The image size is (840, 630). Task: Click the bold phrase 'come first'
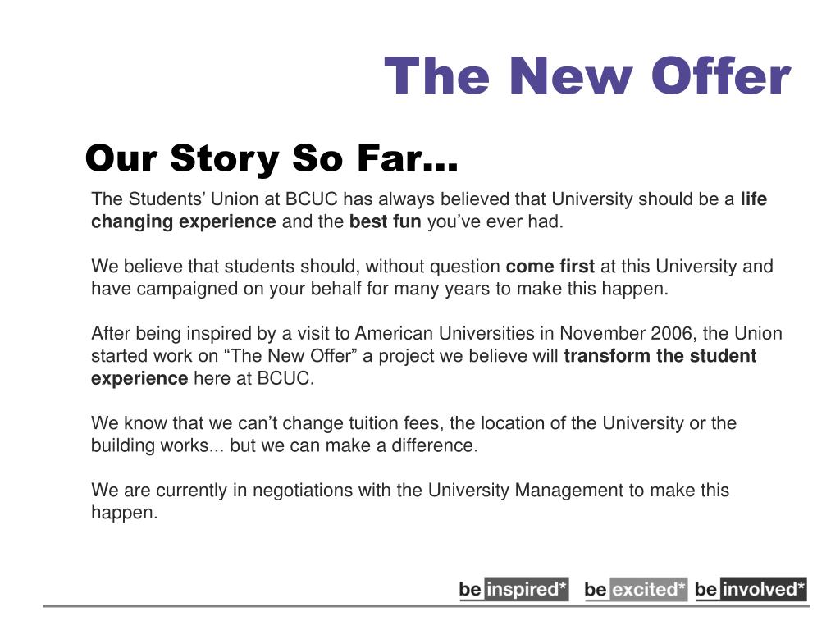click(550, 267)
